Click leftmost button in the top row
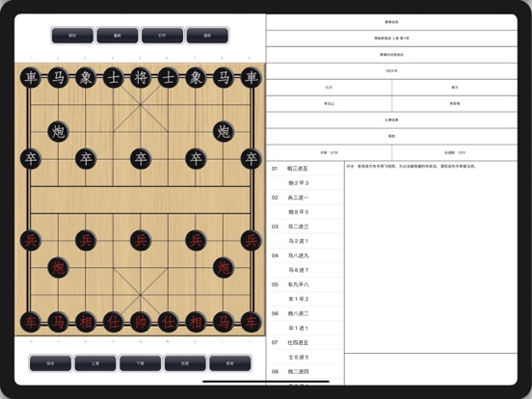 [72, 36]
